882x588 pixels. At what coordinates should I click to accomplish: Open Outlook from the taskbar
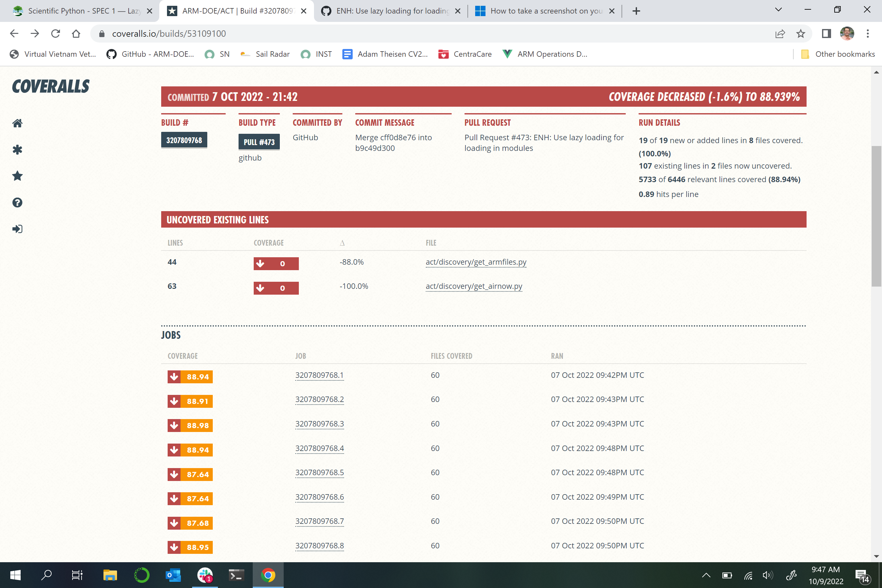(173, 575)
